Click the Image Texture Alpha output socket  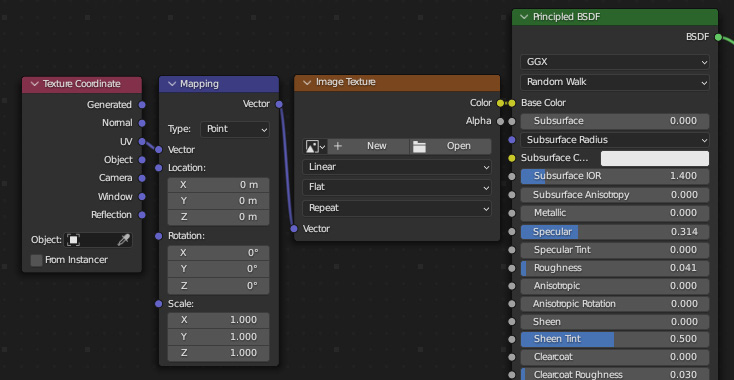coord(500,122)
